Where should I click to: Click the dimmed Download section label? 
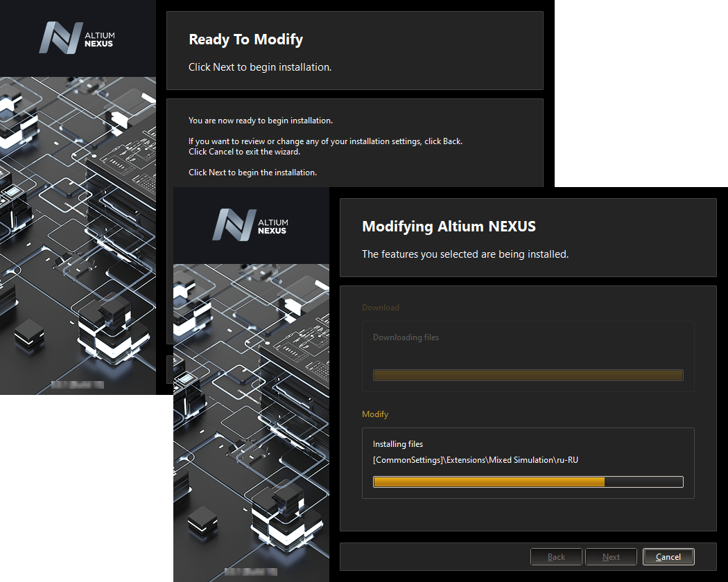[x=381, y=308]
